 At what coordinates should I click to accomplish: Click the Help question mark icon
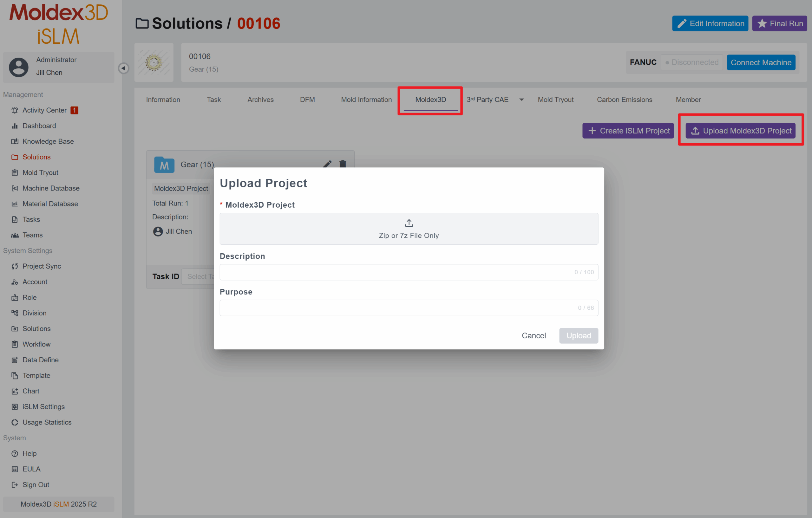click(x=15, y=454)
